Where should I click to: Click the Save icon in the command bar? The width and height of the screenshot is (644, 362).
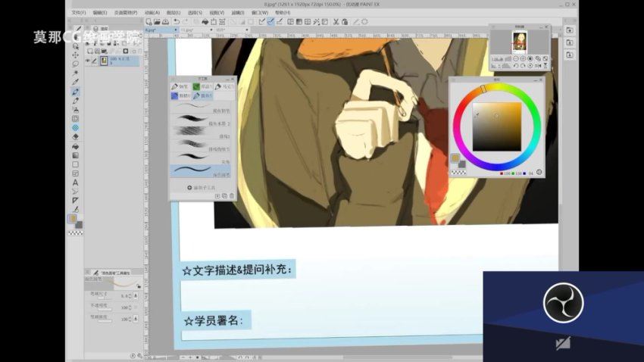click(x=165, y=22)
